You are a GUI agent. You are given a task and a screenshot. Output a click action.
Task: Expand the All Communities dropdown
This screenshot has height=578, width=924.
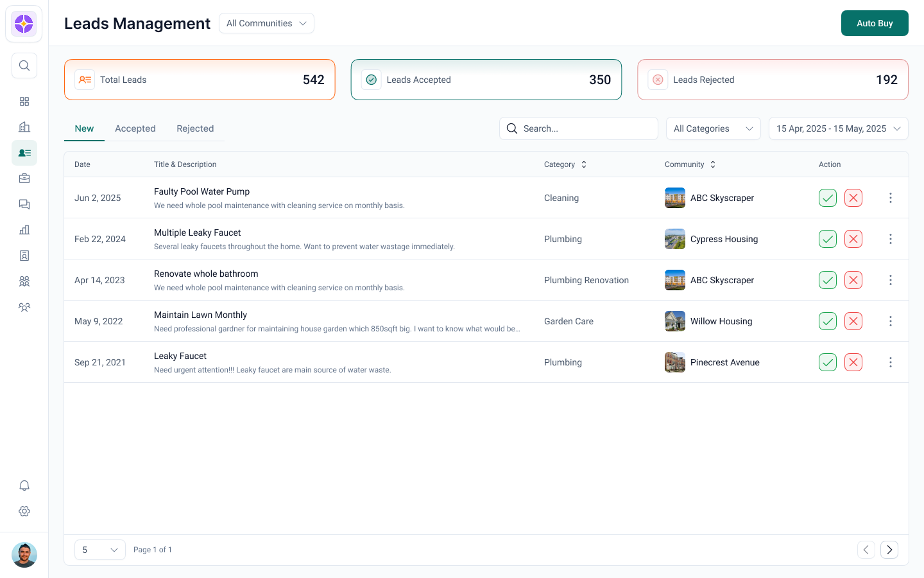(x=266, y=23)
